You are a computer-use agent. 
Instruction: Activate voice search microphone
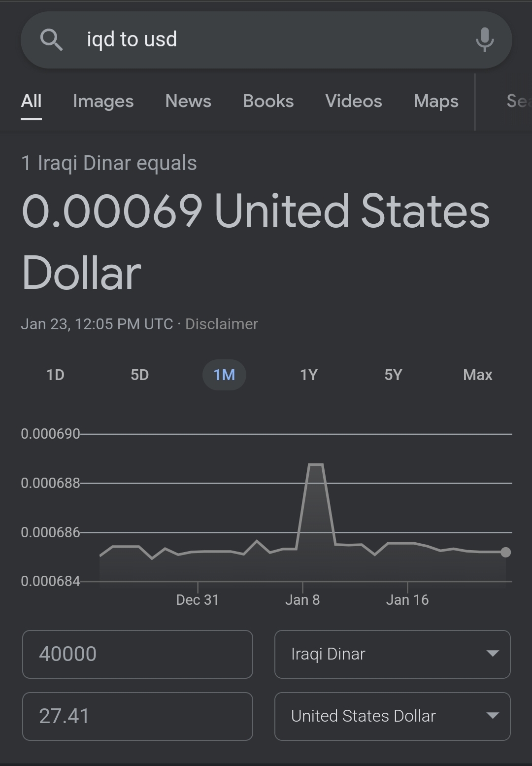point(484,39)
